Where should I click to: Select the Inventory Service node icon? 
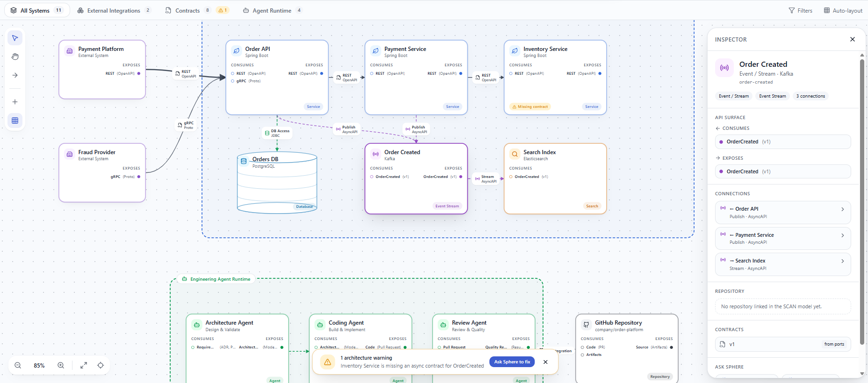coord(515,51)
